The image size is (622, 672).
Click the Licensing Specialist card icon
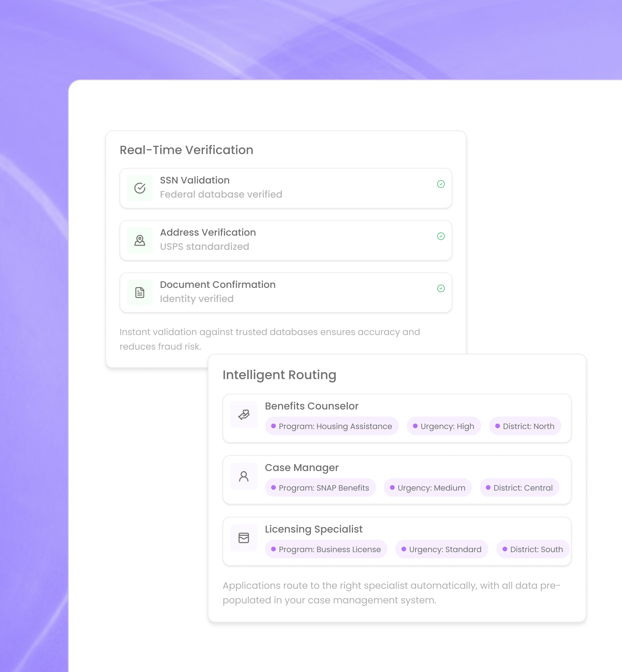[x=244, y=538]
